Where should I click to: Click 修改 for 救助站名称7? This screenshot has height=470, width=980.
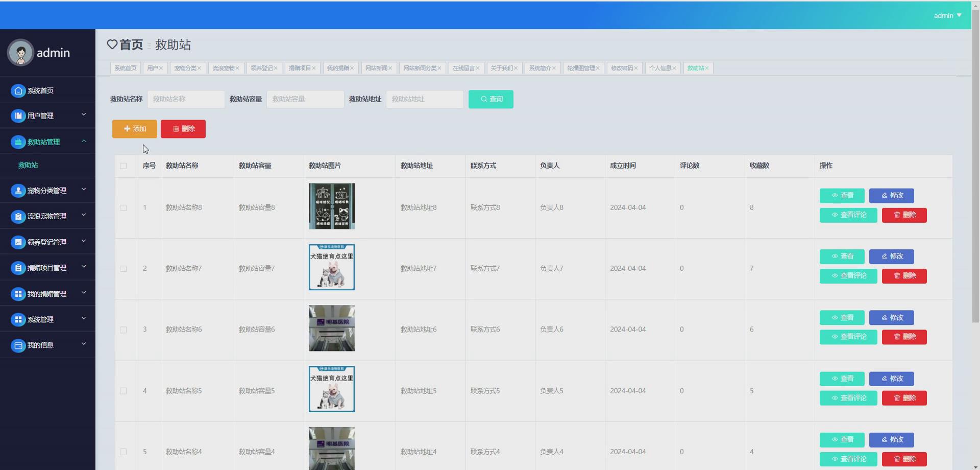892,256
